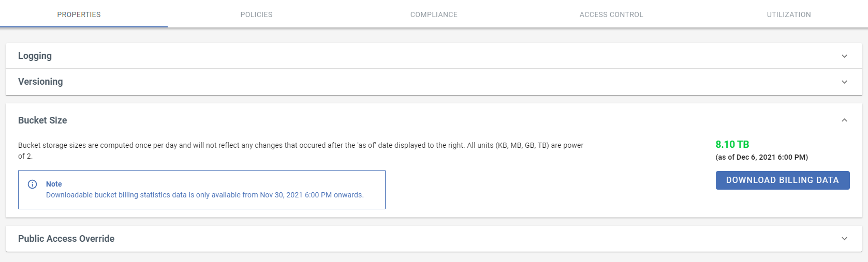The width and height of the screenshot is (868, 262).
Task: Open the Compliance tab
Action: pyautogui.click(x=434, y=14)
